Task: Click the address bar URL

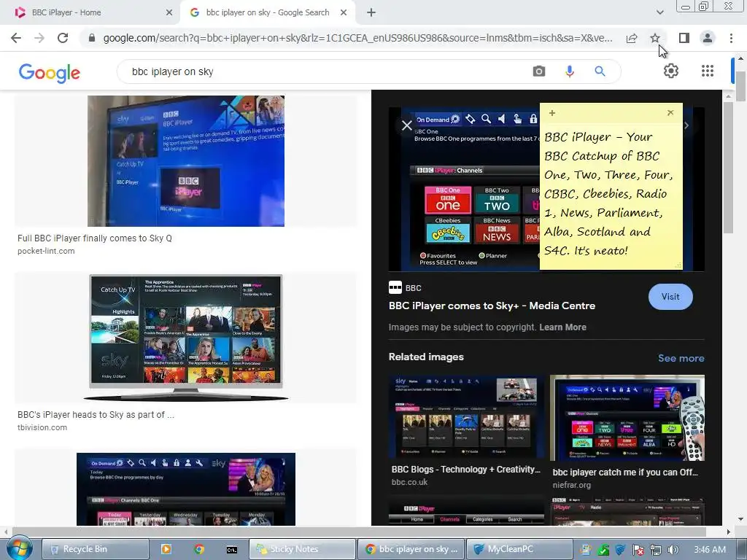Action: click(357, 38)
